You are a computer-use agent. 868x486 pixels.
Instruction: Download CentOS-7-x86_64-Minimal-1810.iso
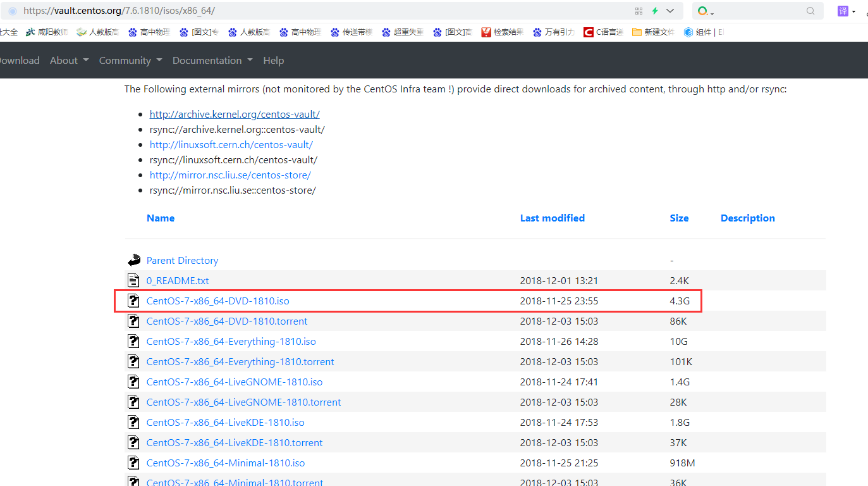point(226,463)
